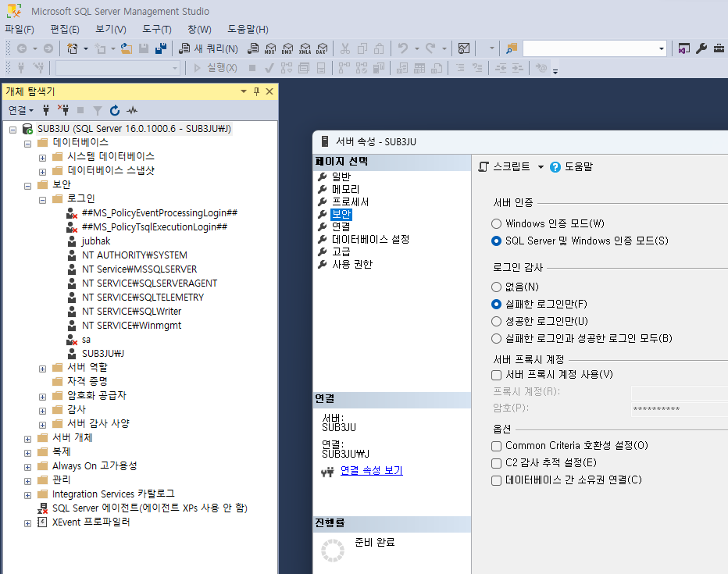Expand the 서버 역할 folder

click(42, 369)
